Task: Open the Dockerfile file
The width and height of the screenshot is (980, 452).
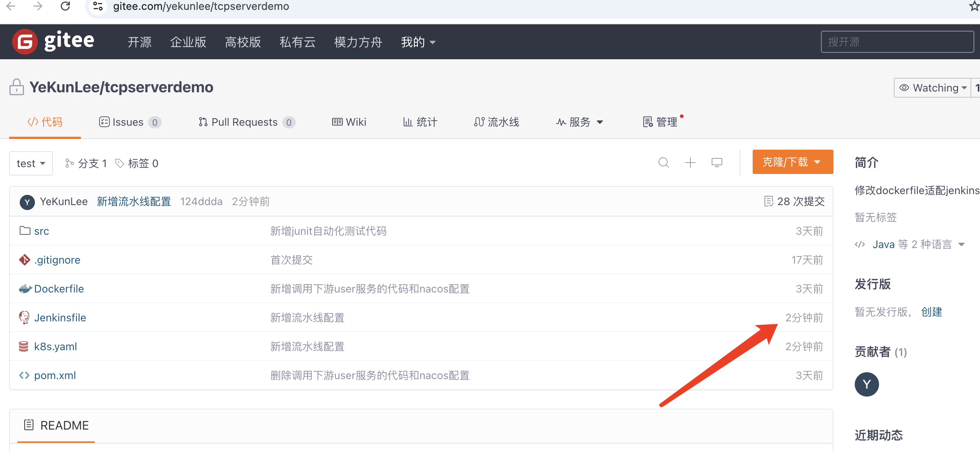Action: click(59, 289)
